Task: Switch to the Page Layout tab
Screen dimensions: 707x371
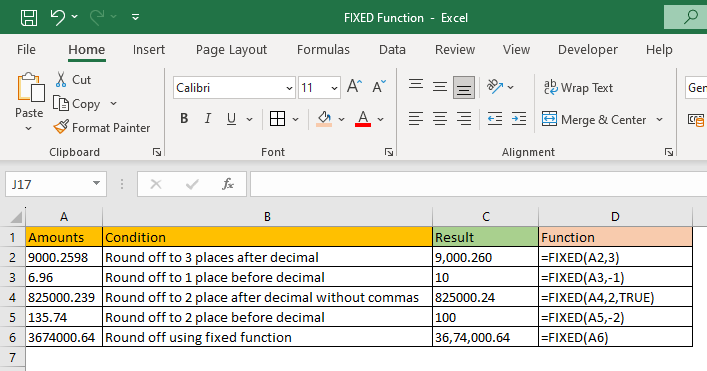Action: tap(231, 50)
